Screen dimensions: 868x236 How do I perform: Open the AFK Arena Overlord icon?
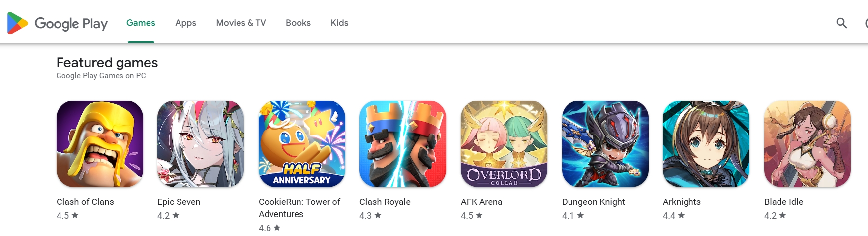tap(504, 144)
